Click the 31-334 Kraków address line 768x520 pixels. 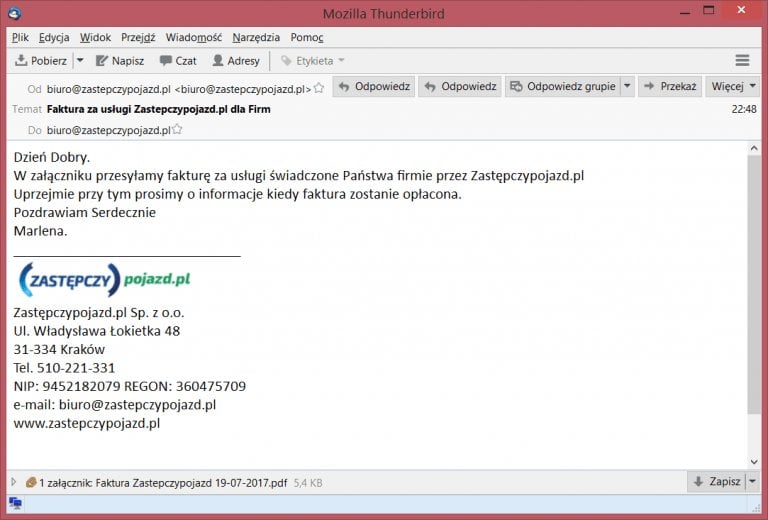click(x=59, y=350)
